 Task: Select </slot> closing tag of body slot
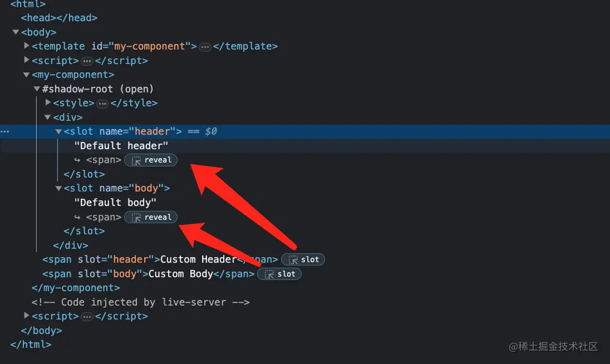pos(84,231)
